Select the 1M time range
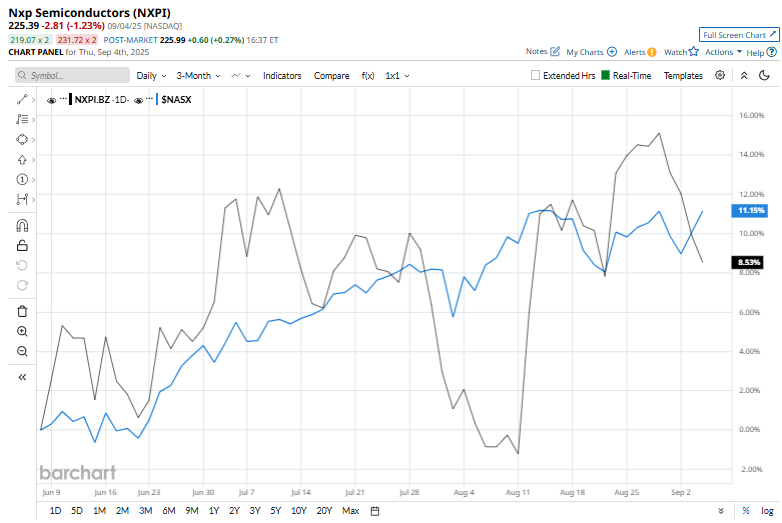This screenshot has height=523, width=782. (99, 511)
